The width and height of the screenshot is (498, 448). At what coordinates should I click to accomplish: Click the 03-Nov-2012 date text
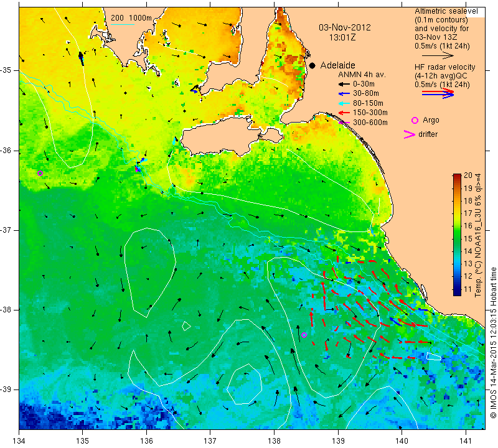[x=345, y=27]
